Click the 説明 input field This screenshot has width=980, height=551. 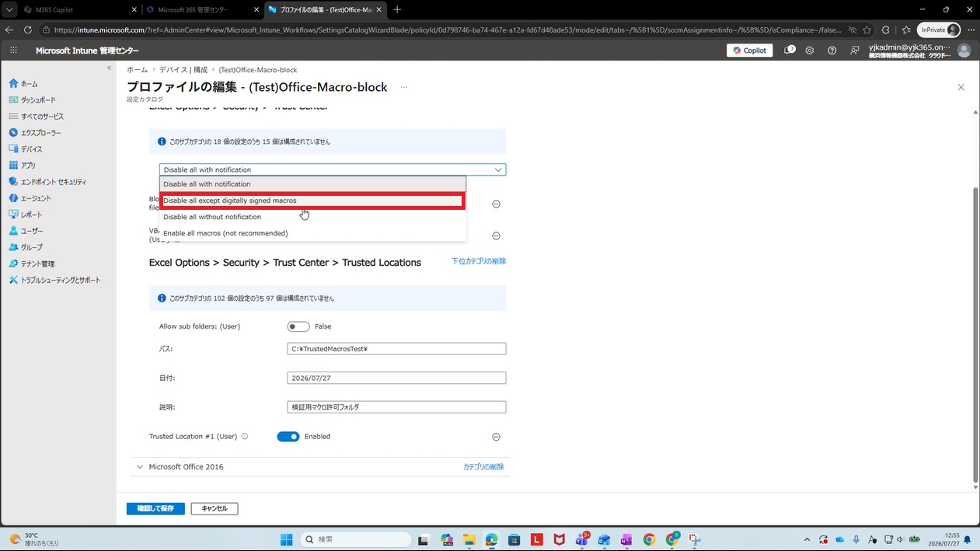[x=396, y=406]
